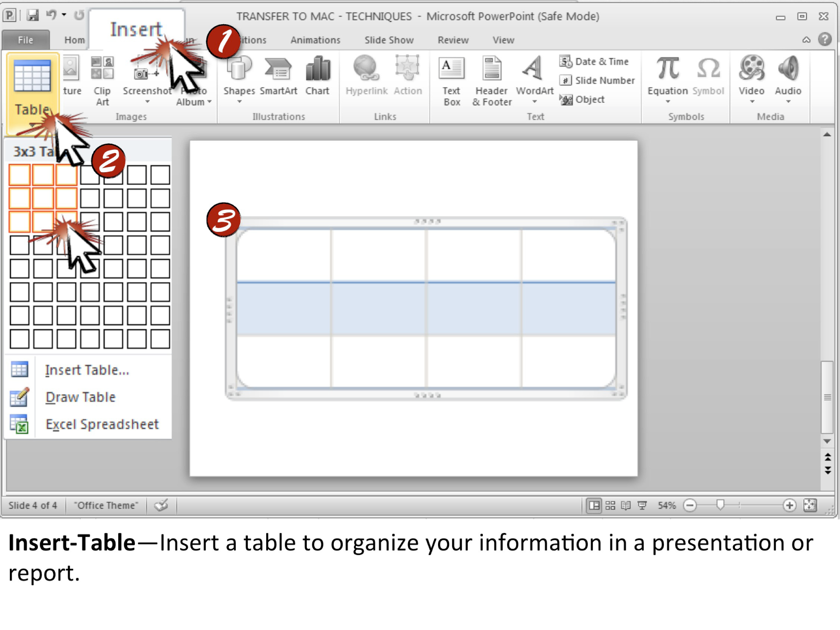Open the Shapes gallery

click(239, 80)
